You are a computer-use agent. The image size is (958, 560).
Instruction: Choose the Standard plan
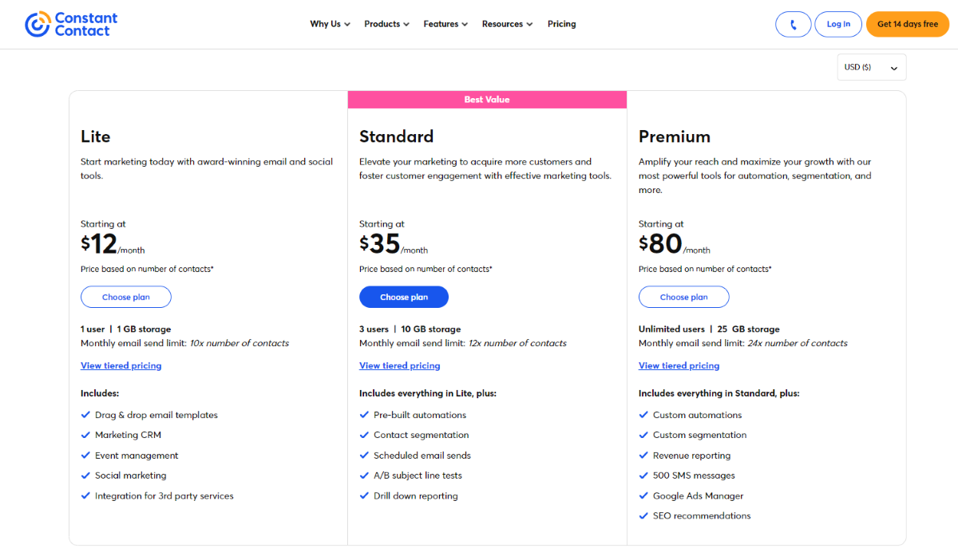point(404,297)
